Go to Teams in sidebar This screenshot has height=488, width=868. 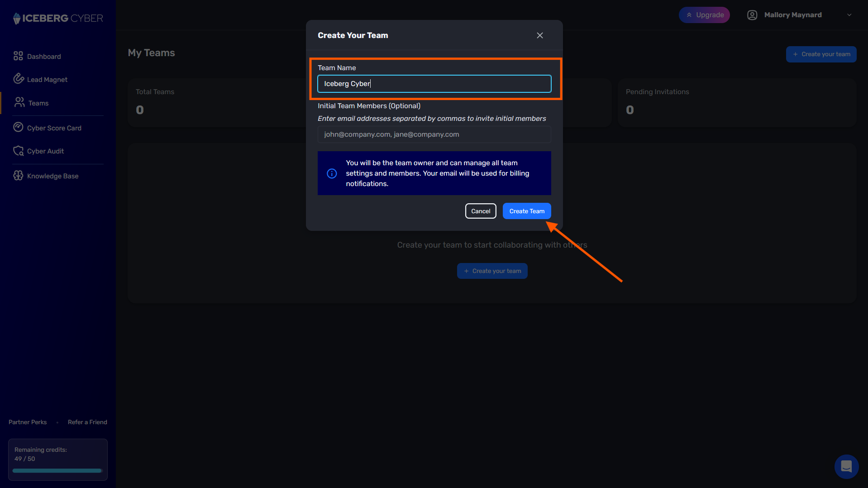[38, 103]
